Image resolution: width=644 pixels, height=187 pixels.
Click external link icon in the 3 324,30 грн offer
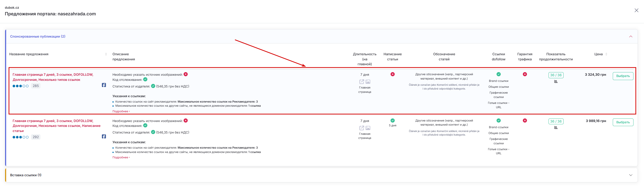pyautogui.click(x=362, y=82)
